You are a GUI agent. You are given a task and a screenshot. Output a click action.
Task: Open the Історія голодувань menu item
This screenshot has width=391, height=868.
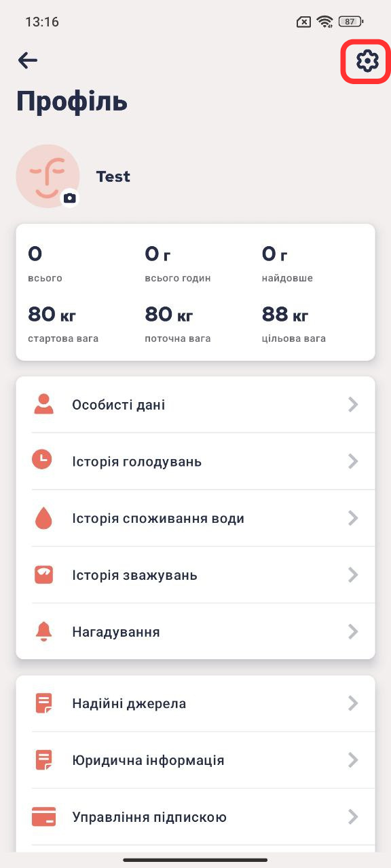(195, 461)
